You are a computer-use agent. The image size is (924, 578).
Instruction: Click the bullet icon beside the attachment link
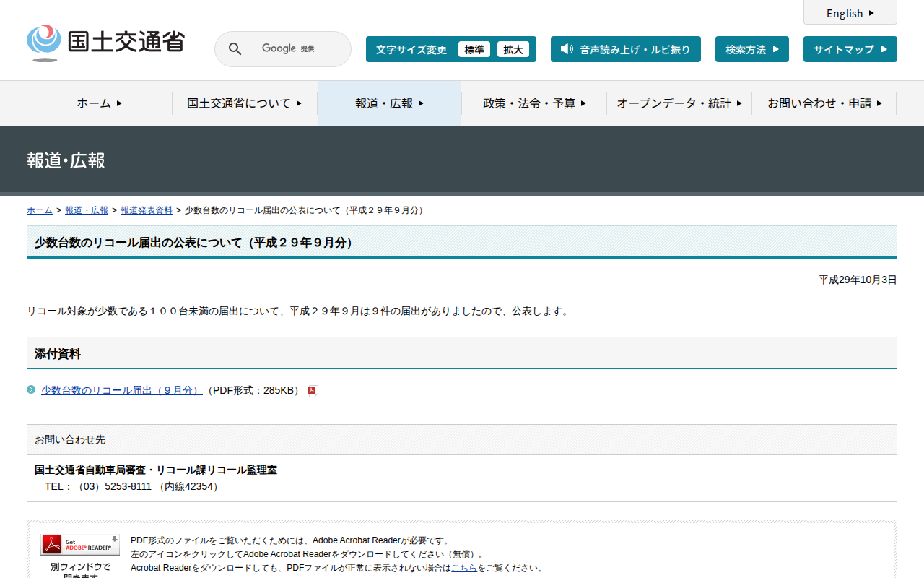(31, 389)
